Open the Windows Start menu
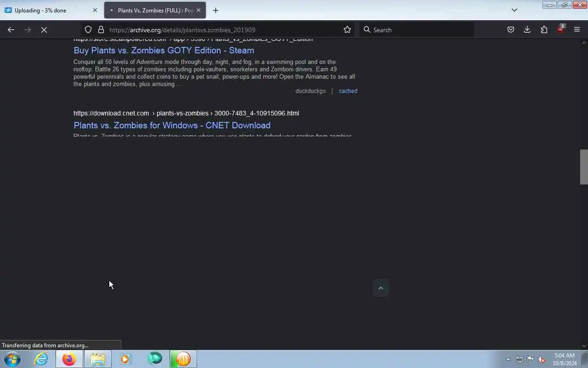The image size is (588, 368). click(12, 359)
